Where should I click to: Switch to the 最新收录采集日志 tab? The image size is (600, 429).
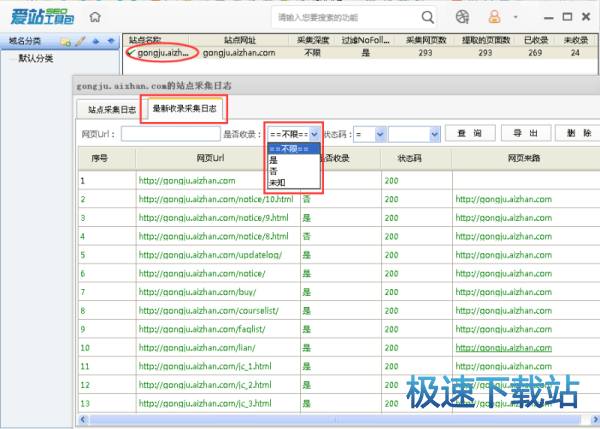tap(184, 109)
